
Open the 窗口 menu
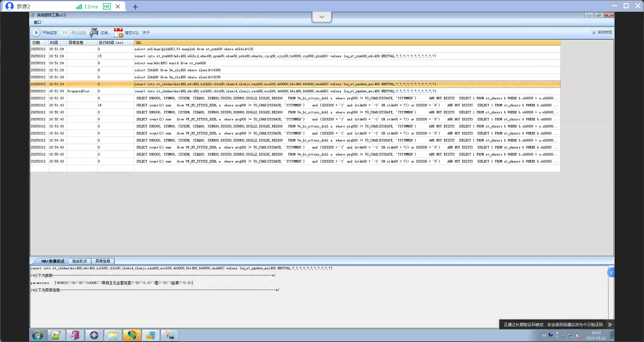(x=37, y=22)
